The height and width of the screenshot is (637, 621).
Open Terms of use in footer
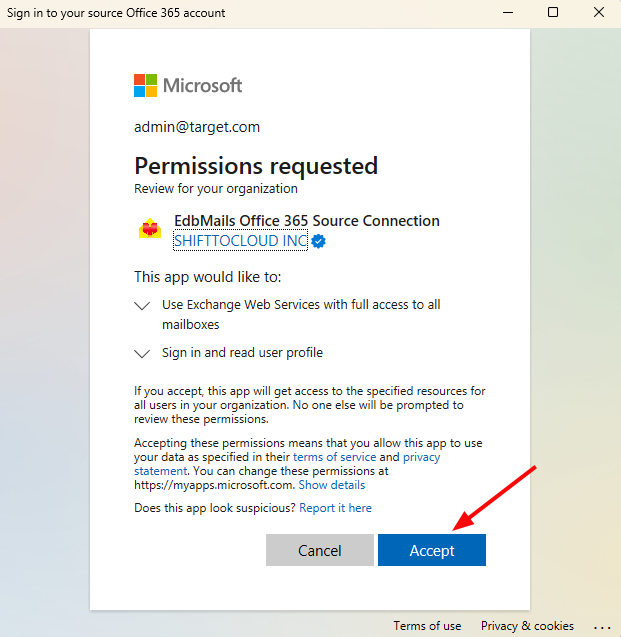click(427, 626)
